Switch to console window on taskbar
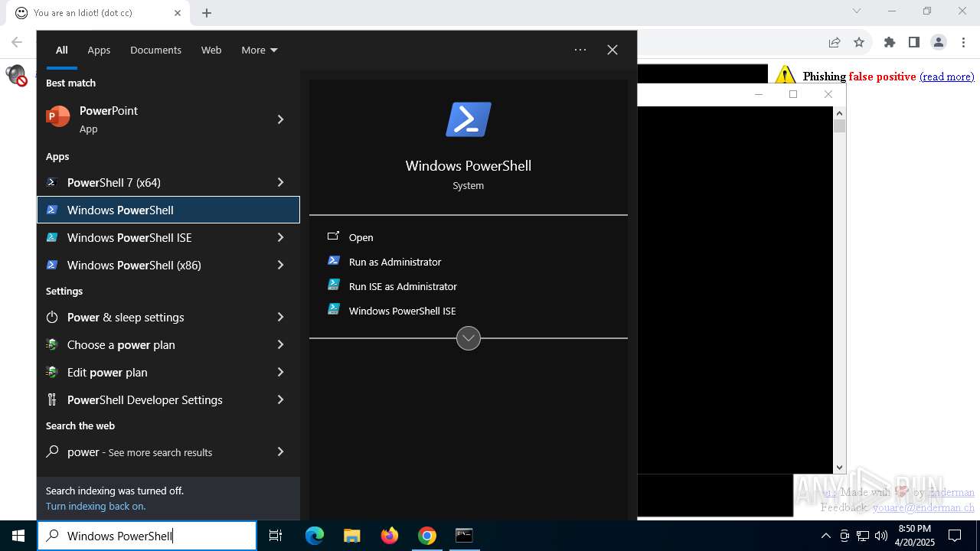Viewport: 980px width, 551px height. 464,536
